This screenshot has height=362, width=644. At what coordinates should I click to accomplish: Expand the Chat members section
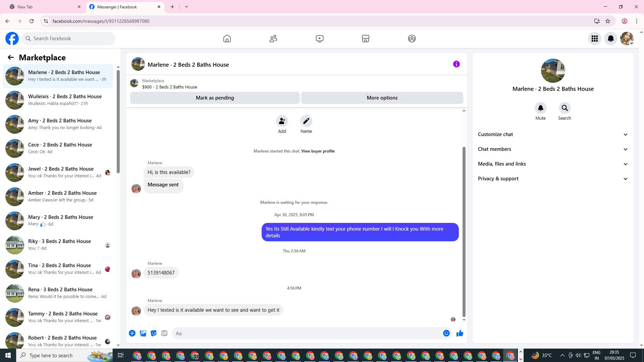(x=553, y=149)
